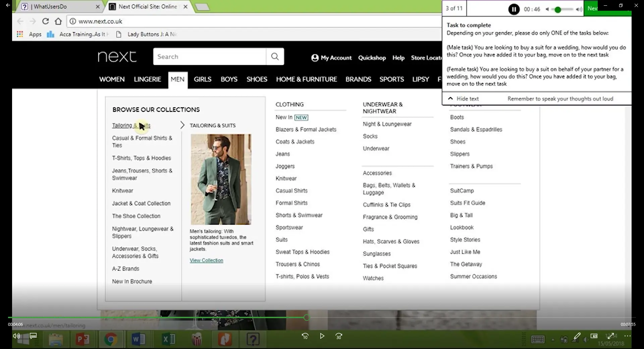
Task: Open the WOMEN menu
Action: pos(112,80)
